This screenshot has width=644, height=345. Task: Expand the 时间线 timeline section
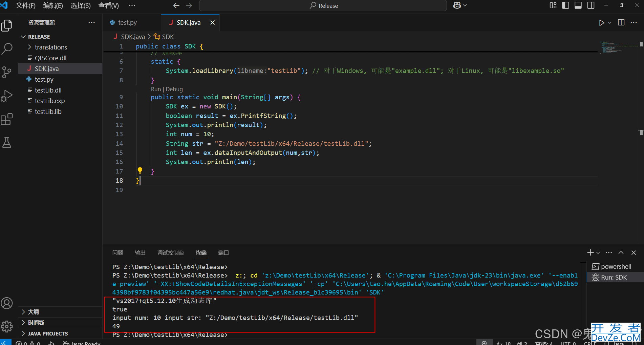(x=36, y=323)
